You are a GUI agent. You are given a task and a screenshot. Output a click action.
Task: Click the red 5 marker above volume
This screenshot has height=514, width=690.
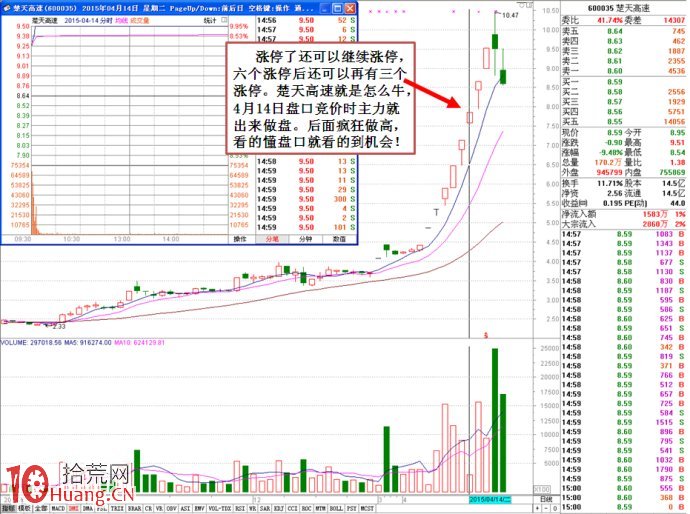[x=486, y=335]
